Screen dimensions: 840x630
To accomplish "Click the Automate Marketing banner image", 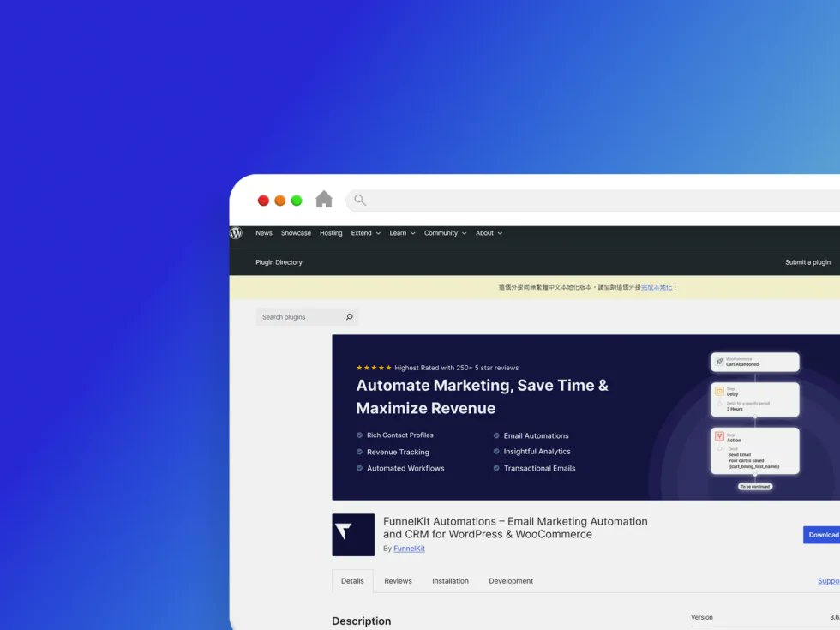I will coord(586,417).
